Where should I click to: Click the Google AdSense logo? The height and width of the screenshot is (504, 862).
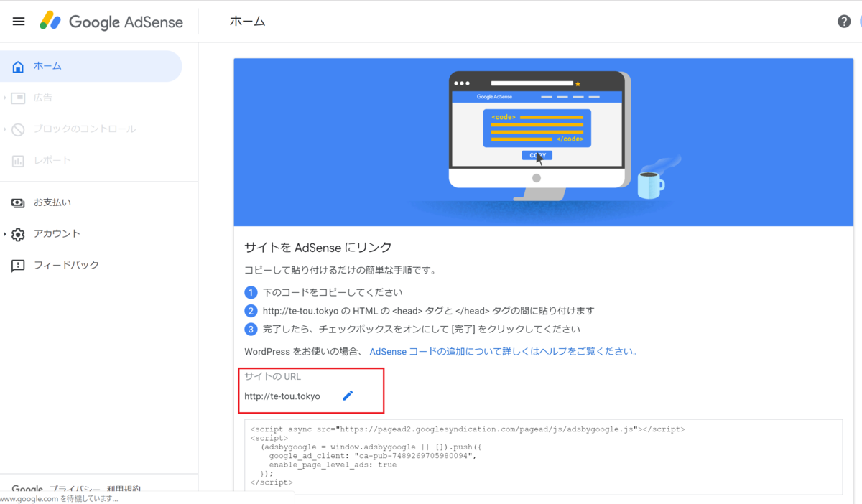(x=111, y=22)
